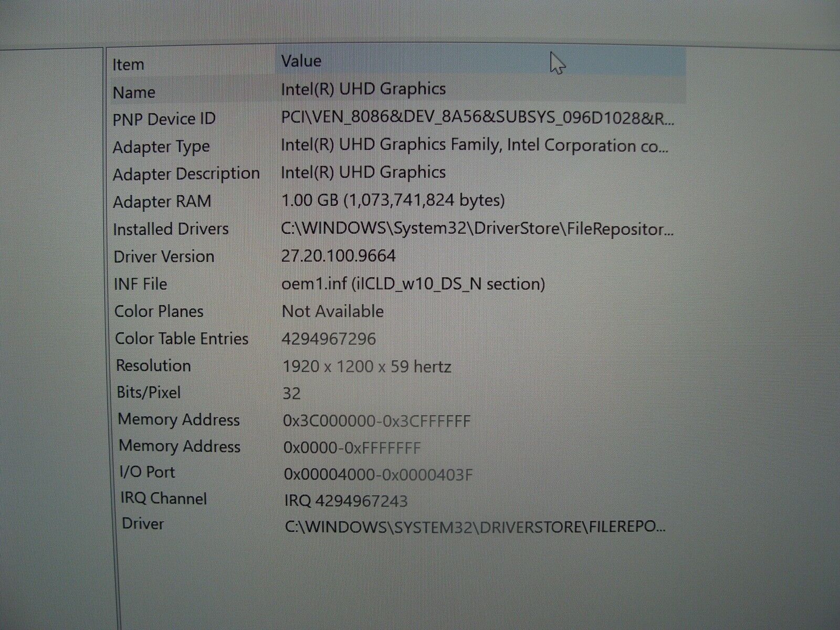Select the I/O Port label
The width and height of the screenshot is (840, 630).
147,472
